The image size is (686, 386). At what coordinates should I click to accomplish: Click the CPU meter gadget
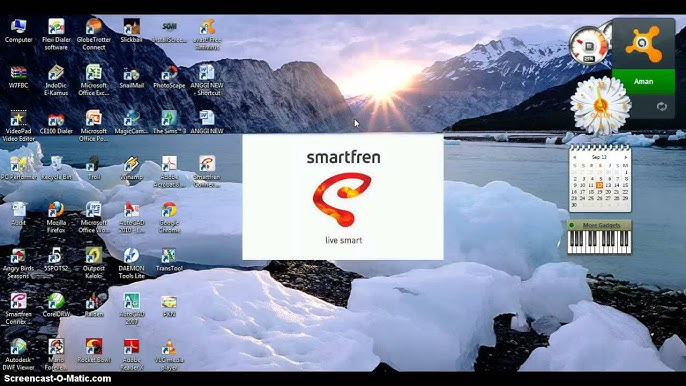coord(588,46)
